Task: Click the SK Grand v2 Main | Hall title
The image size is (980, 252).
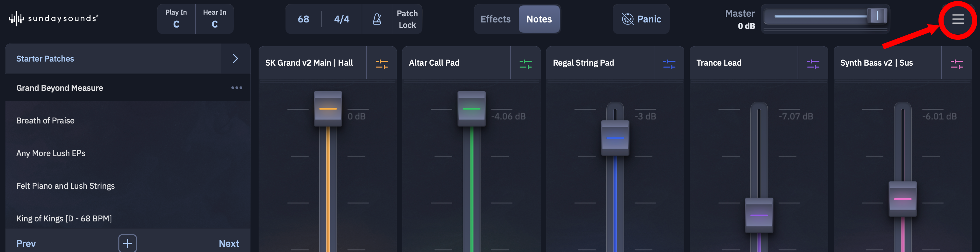Action: pyautogui.click(x=309, y=63)
